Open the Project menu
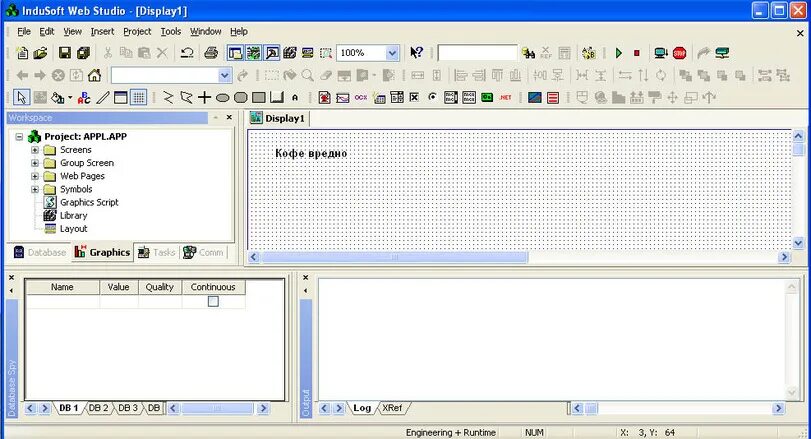Screen dimensions: 811x439 click(137, 32)
